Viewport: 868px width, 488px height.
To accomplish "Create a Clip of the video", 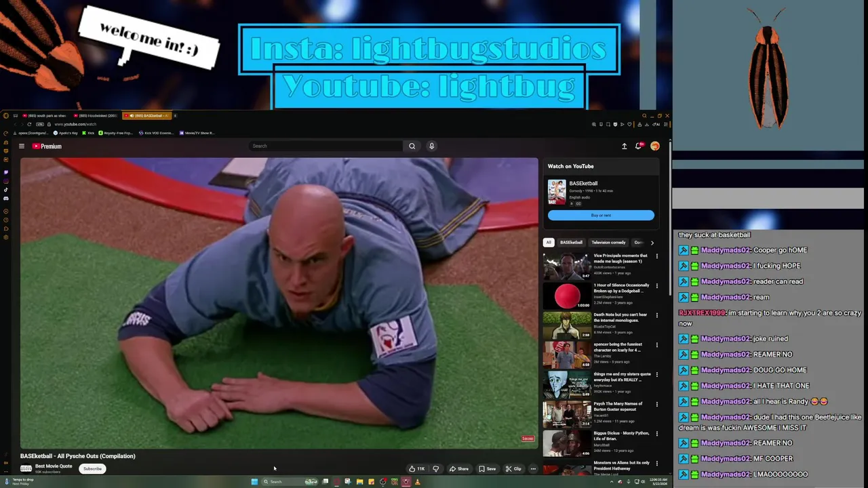I will pyautogui.click(x=513, y=468).
